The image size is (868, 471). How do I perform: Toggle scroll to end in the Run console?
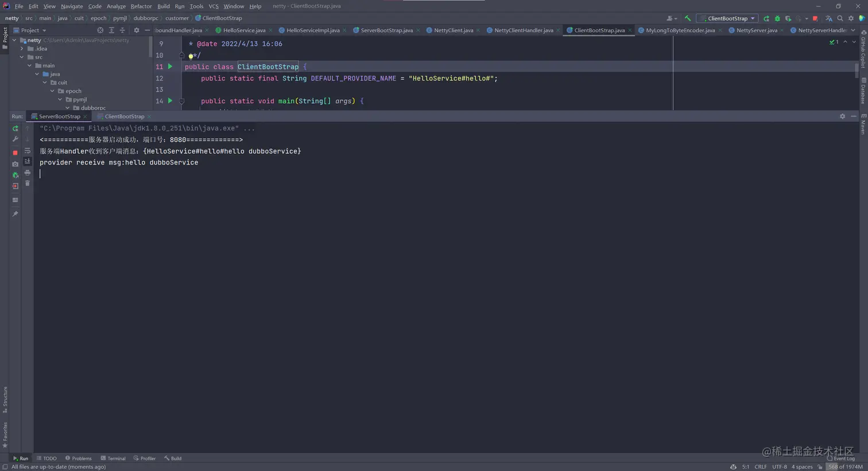tap(27, 161)
